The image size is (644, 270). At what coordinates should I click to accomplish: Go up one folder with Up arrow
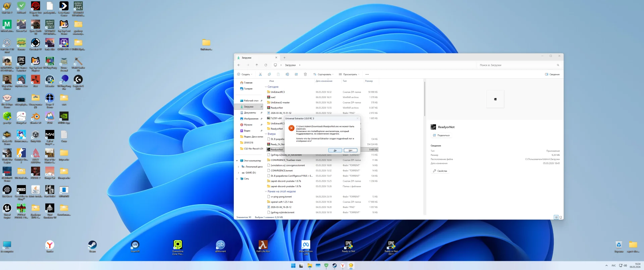click(257, 65)
